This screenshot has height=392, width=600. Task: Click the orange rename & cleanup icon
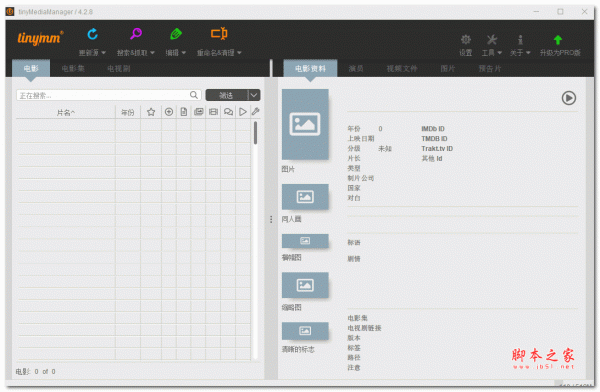click(219, 34)
